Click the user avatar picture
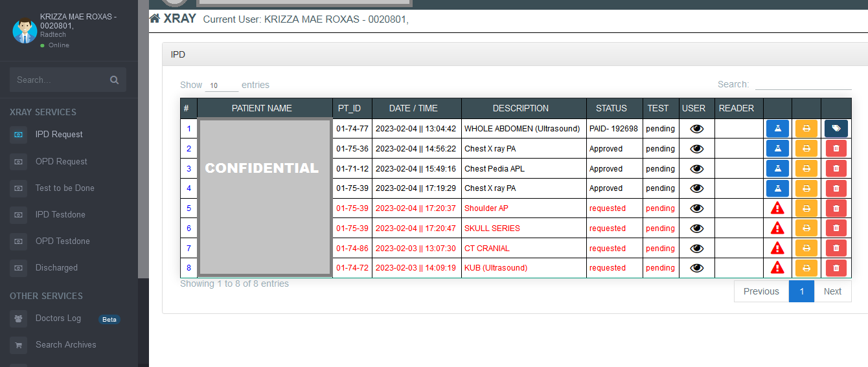Image resolution: width=868 pixels, height=367 pixels. coord(25,30)
